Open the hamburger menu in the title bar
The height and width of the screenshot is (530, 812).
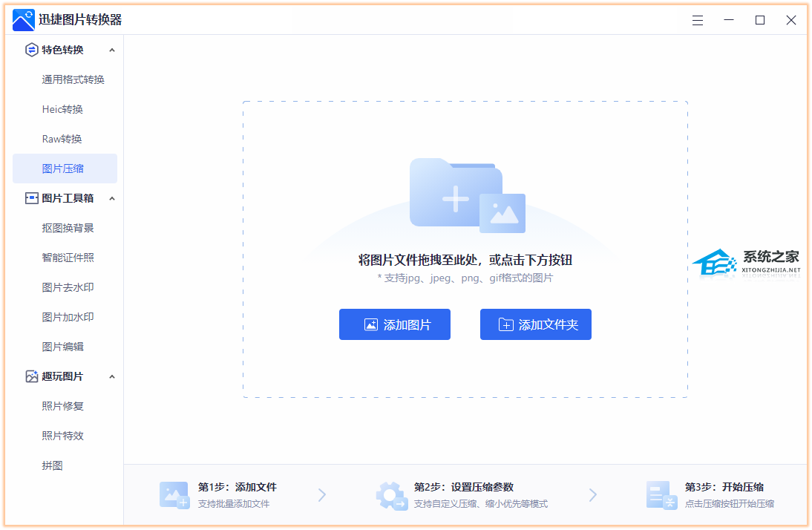point(697,20)
